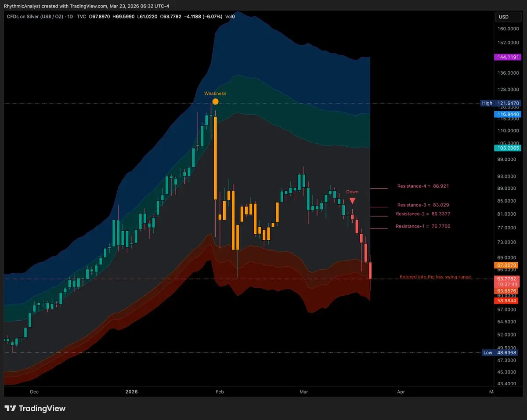Click the Feb label on time axis
Screen dimensions: 527x420
click(220, 392)
